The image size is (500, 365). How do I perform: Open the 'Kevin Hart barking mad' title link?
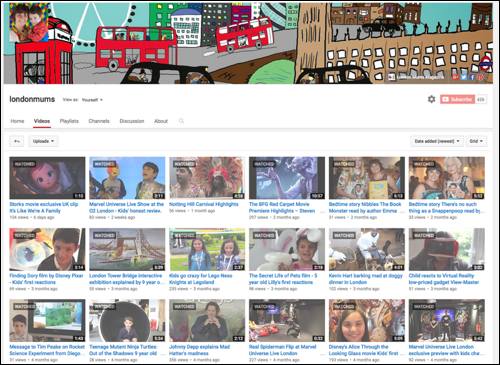(x=366, y=279)
